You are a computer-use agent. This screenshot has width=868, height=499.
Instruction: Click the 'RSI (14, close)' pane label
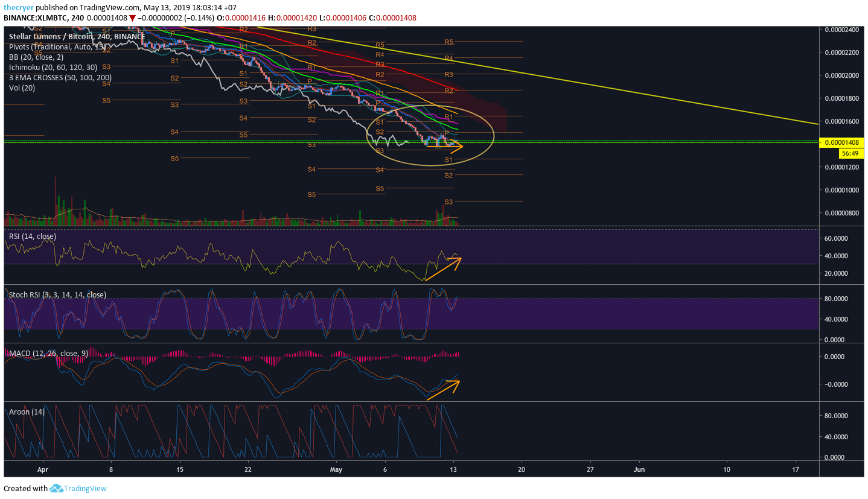pyautogui.click(x=33, y=237)
